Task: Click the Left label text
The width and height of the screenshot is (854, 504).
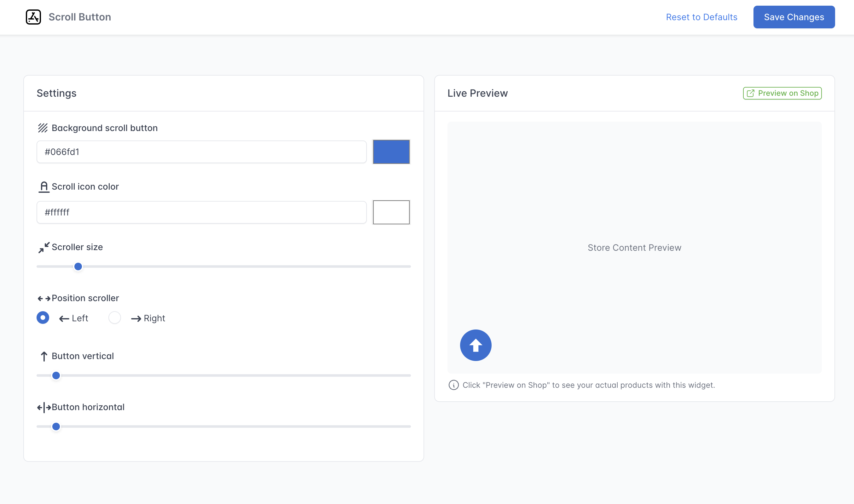Action: coord(80,318)
